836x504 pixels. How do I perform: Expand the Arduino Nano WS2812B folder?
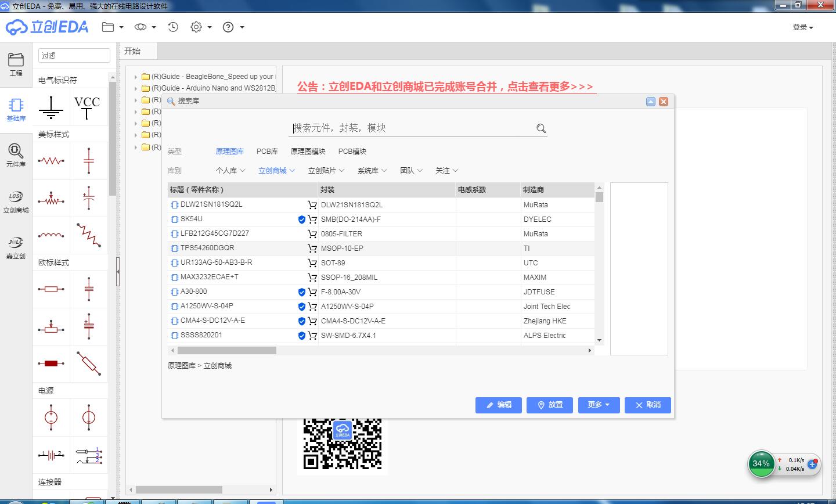point(136,88)
